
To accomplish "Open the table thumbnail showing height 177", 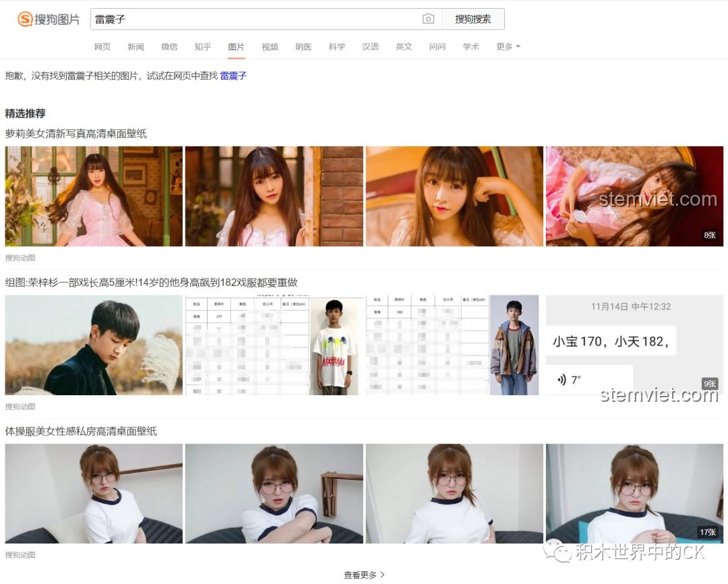I will coord(273,345).
